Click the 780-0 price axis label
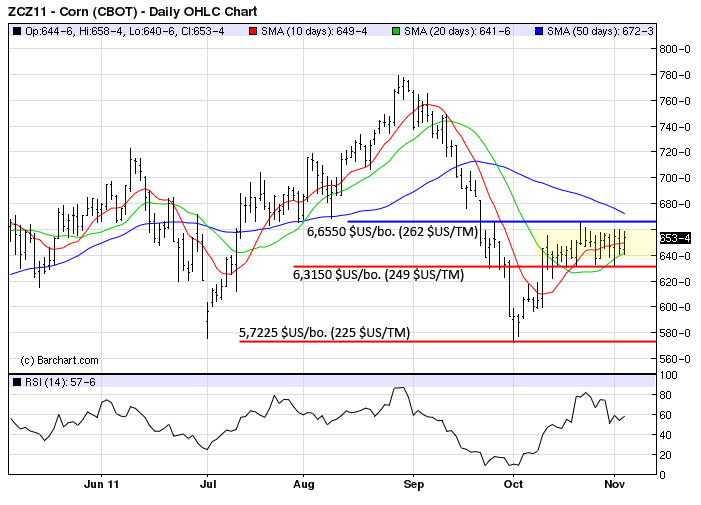The width and height of the screenshot is (701, 505). [676, 75]
